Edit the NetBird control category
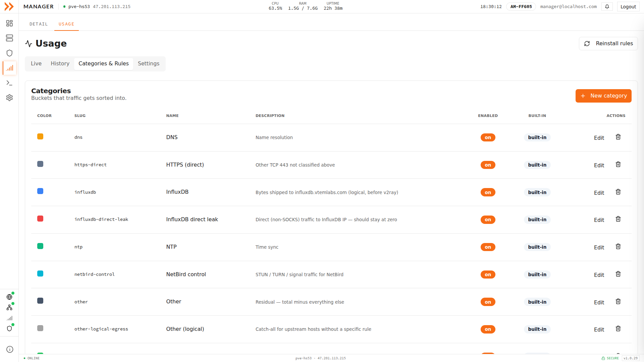The height and width of the screenshot is (362, 644). pyautogui.click(x=599, y=275)
